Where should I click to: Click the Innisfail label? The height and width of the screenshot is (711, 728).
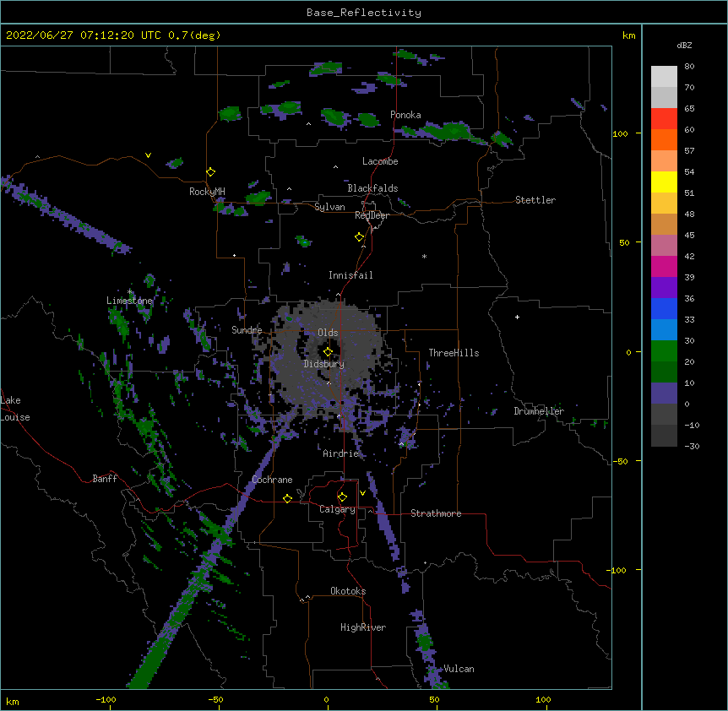[x=350, y=275]
